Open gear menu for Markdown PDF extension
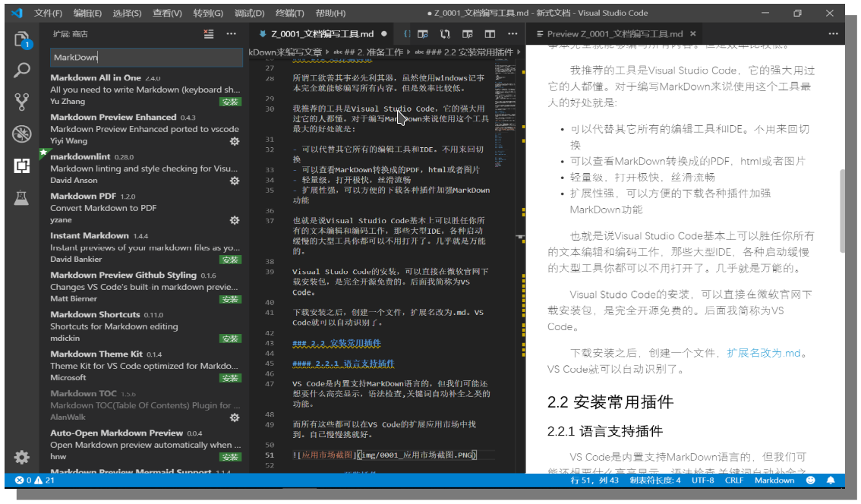This screenshot has width=861, height=504. pos(235,220)
